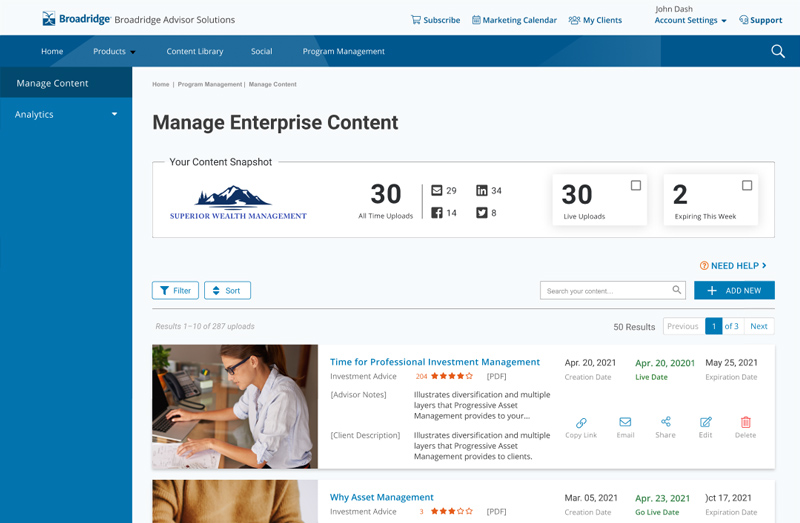Click the Edit pencil icon

pyautogui.click(x=705, y=423)
